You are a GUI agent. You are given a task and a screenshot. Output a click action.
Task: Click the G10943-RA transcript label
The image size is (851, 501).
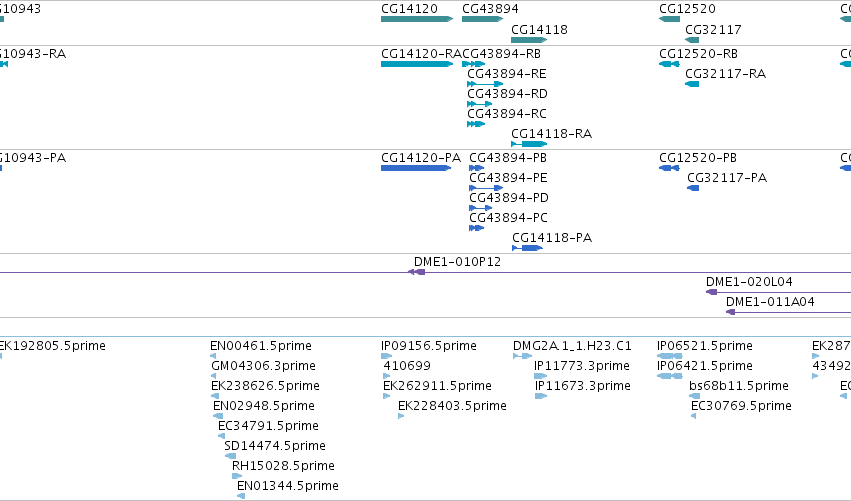(33, 54)
